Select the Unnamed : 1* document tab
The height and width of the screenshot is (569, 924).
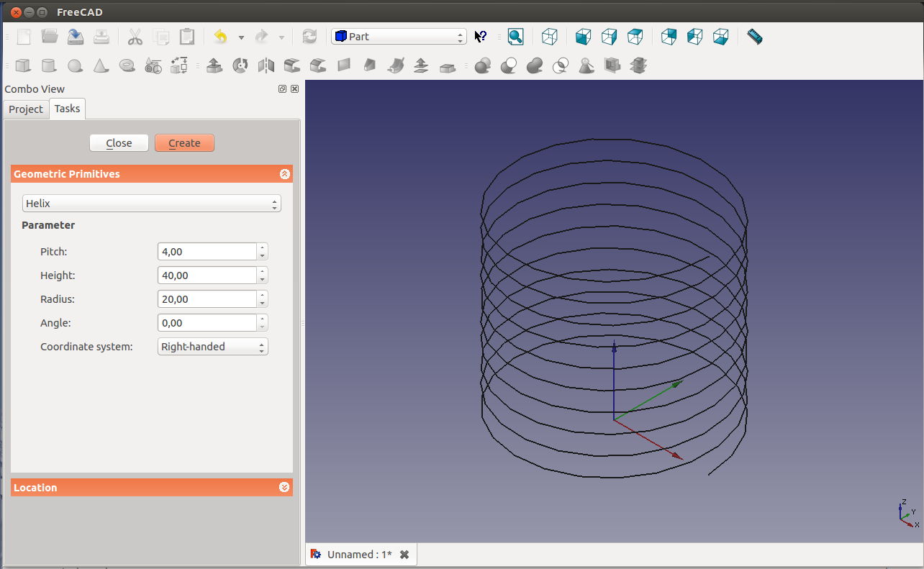tap(359, 555)
